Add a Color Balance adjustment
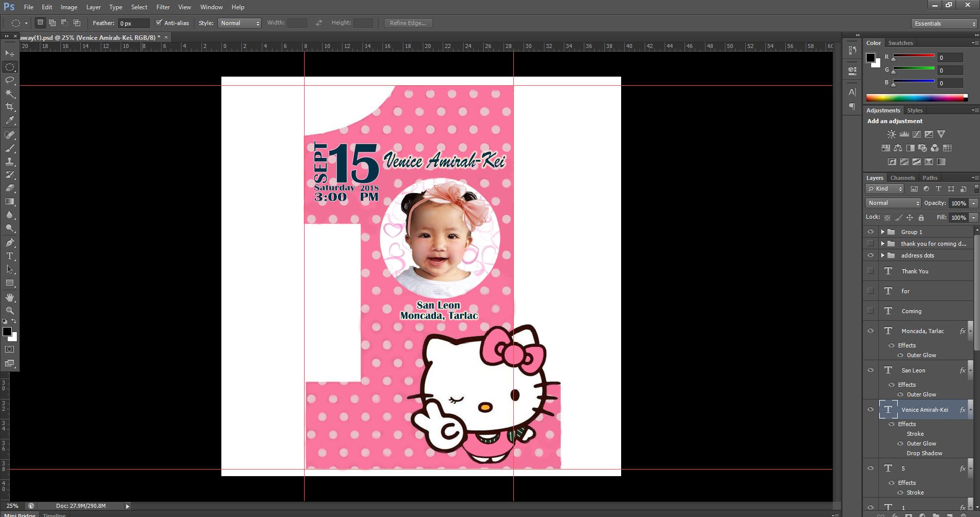The width and height of the screenshot is (980, 517). [898, 148]
